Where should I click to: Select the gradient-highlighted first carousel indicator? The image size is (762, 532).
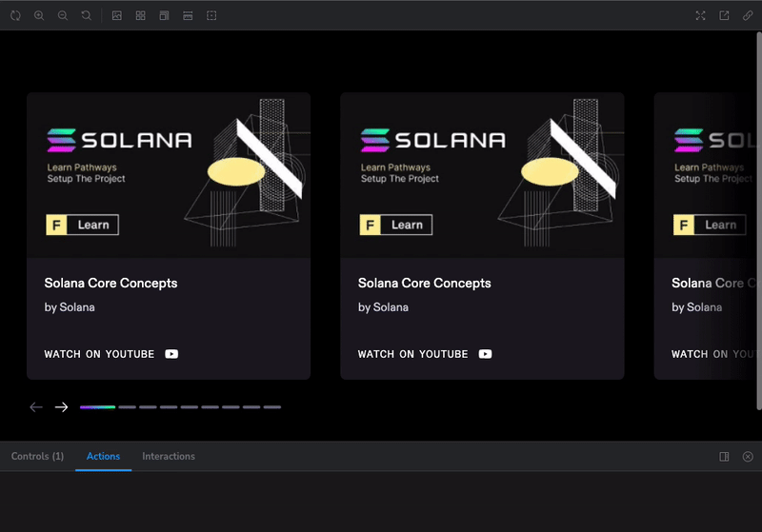(x=97, y=407)
